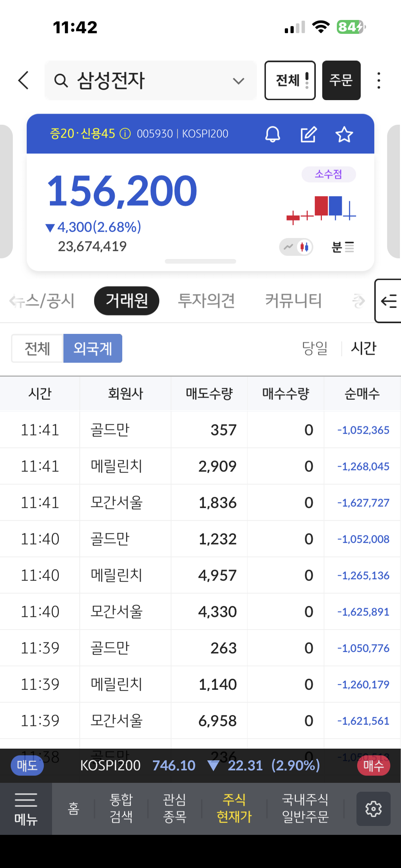Open the 커뮤니티 tab
This screenshot has height=868, width=401.
pos(293,301)
